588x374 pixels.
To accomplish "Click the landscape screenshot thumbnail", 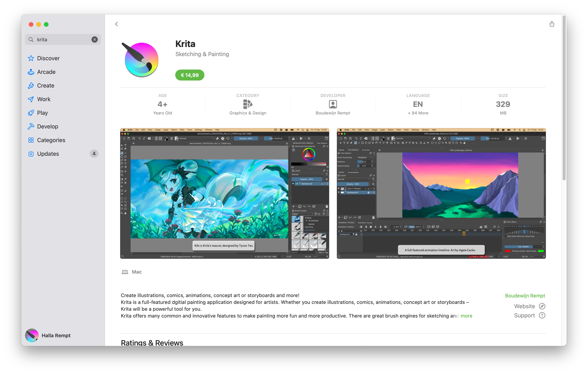I will [x=441, y=193].
